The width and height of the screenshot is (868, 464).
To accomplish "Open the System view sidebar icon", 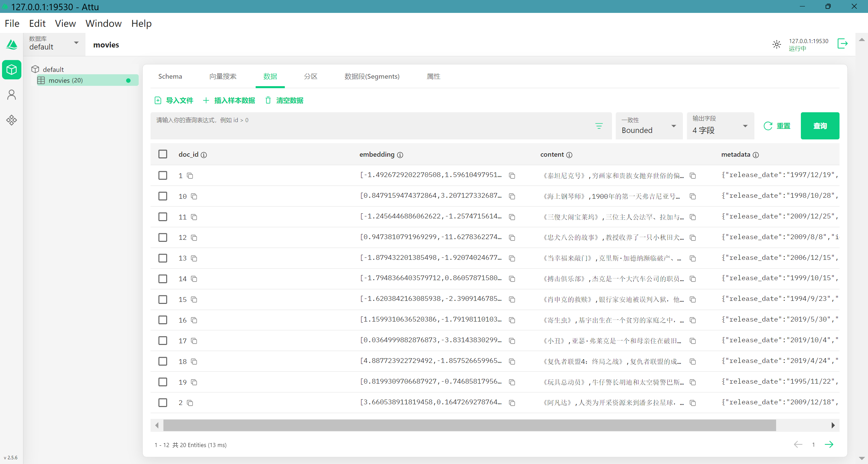I will click(x=12, y=120).
